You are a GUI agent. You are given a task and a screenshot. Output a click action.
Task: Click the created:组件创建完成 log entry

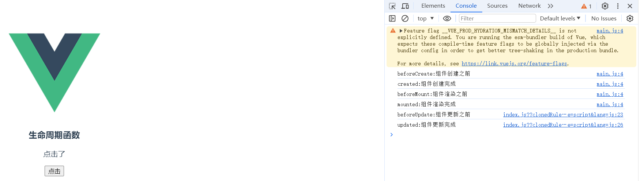(x=426, y=84)
